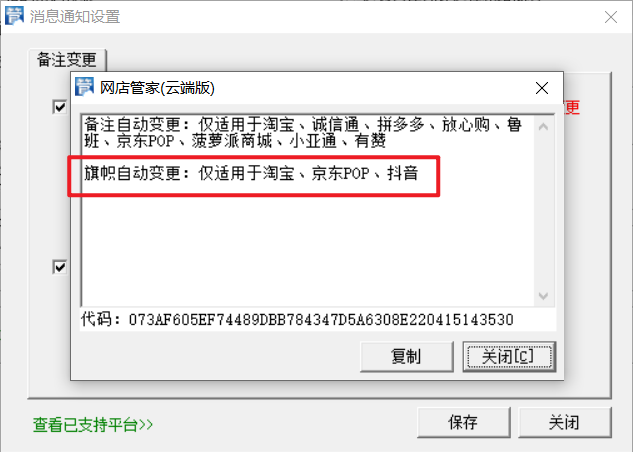Toggle the upper checkbox behind the dialog
The width and height of the screenshot is (633, 452).
tap(60, 107)
